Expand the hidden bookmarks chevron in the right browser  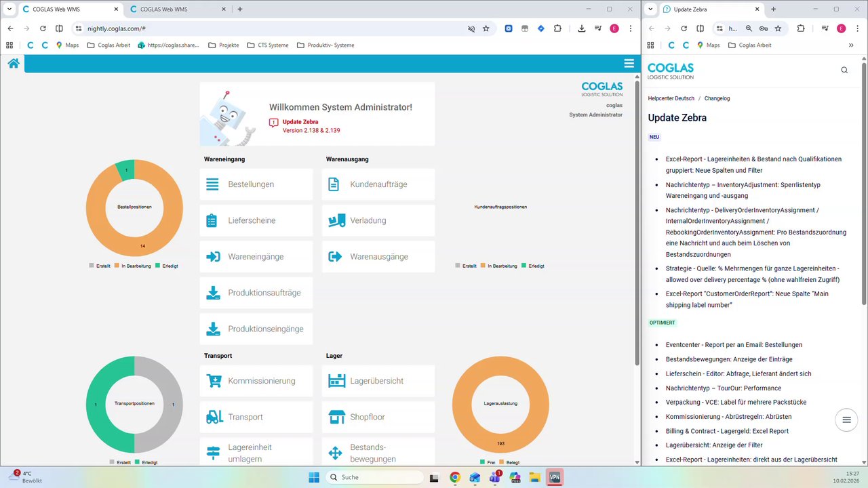point(851,45)
